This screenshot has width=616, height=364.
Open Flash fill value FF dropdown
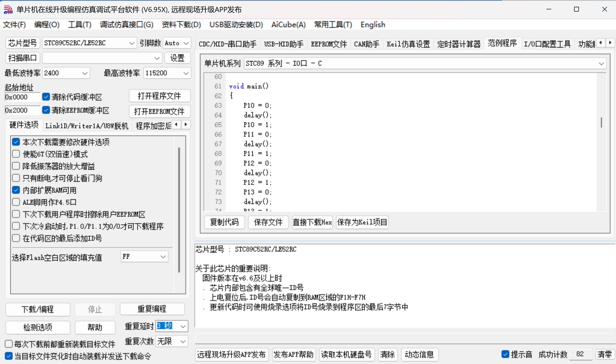coord(144,256)
